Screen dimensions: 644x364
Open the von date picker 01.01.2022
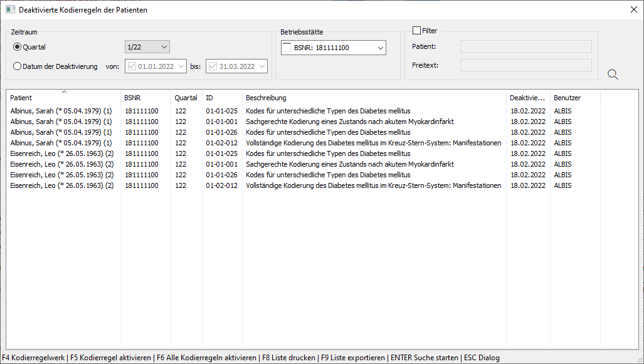pos(181,66)
